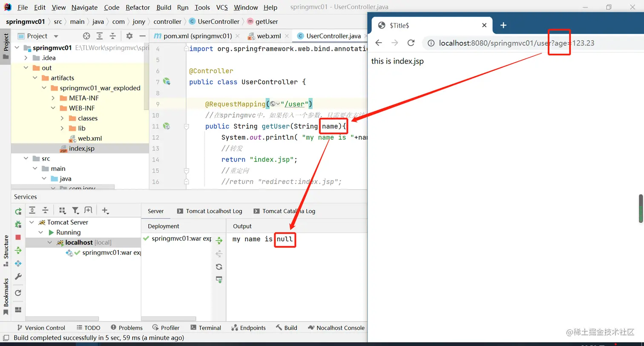The width and height of the screenshot is (644, 346).
Task: Click the artifacts diamond icon in Services sidebar
Action: pyautogui.click(x=18, y=263)
